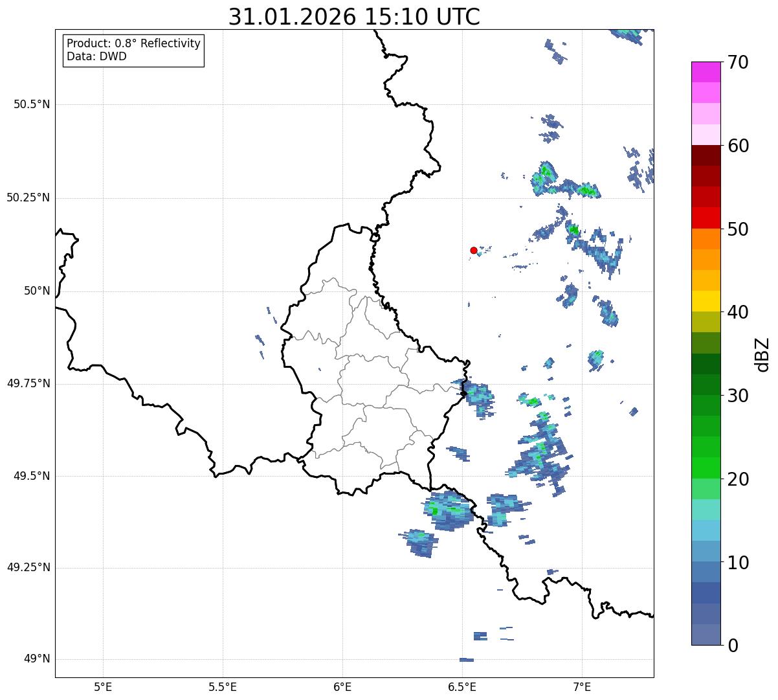Click the 49.25°N latitude label
This screenshot has width=778, height=700.
point(28,567)
